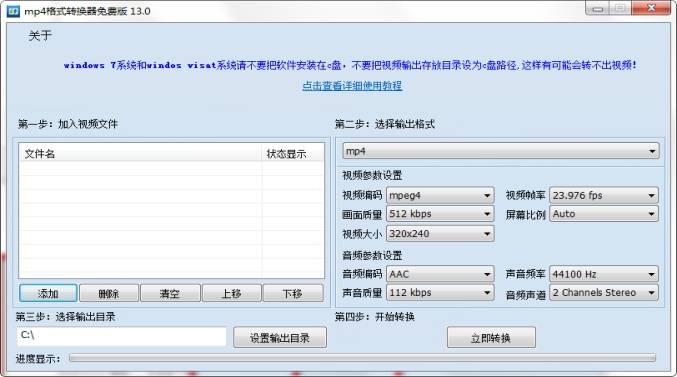This screenshot has height=377, width=677.
Task: Expand the 视频编码 mpeg4 dropdown
Action: (440, 195)
